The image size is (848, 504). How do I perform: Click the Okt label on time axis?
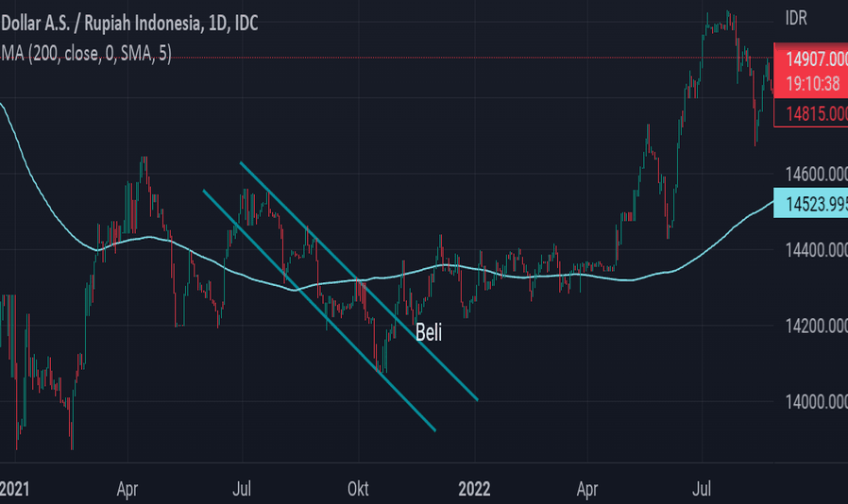pos(358,489)
